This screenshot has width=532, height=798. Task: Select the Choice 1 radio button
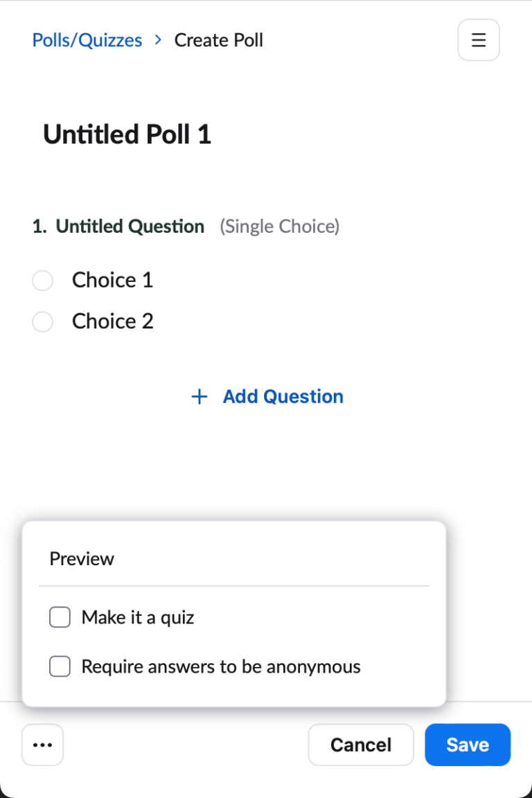[42, 281]
